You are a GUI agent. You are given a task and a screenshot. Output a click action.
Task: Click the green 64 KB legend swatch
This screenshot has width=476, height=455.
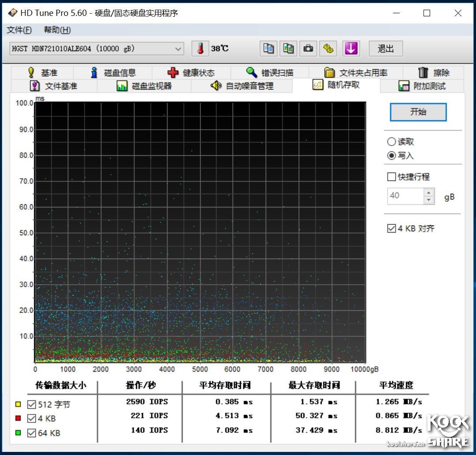pos(18,433)
